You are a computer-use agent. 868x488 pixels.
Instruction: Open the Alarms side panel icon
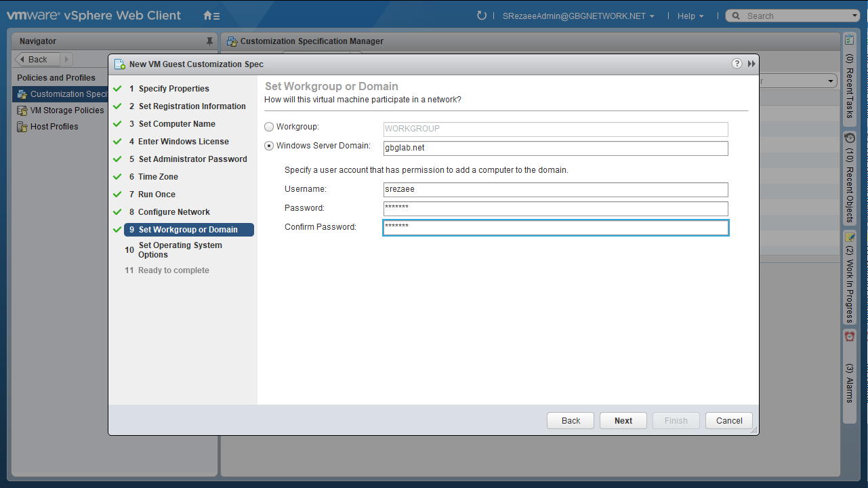(x=850, y=337)
